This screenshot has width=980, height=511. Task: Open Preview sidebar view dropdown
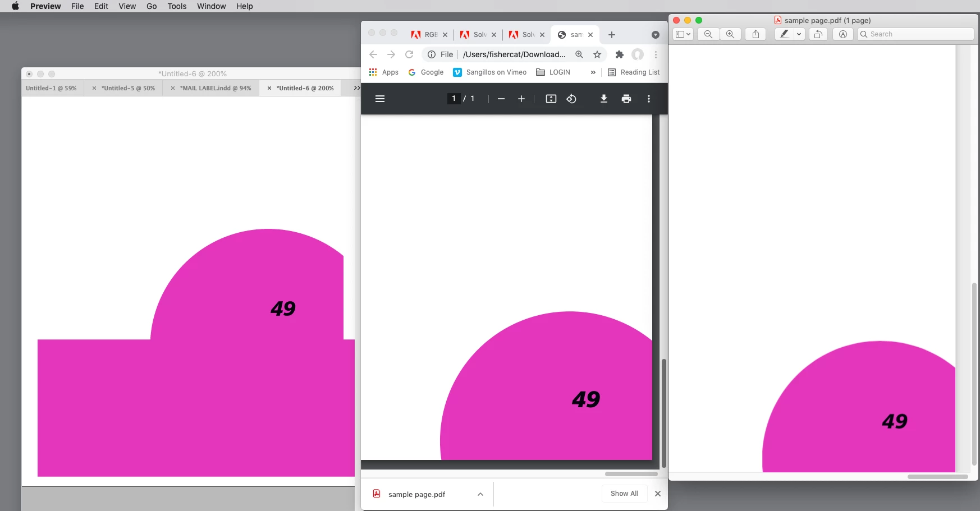click(683, 34)
